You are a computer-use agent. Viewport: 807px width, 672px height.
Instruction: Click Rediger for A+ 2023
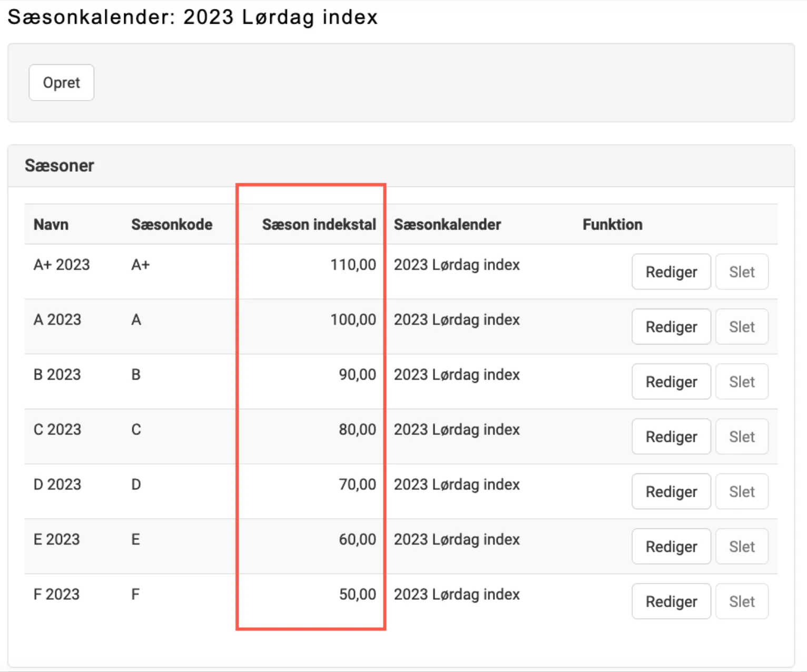click(671, 272)
